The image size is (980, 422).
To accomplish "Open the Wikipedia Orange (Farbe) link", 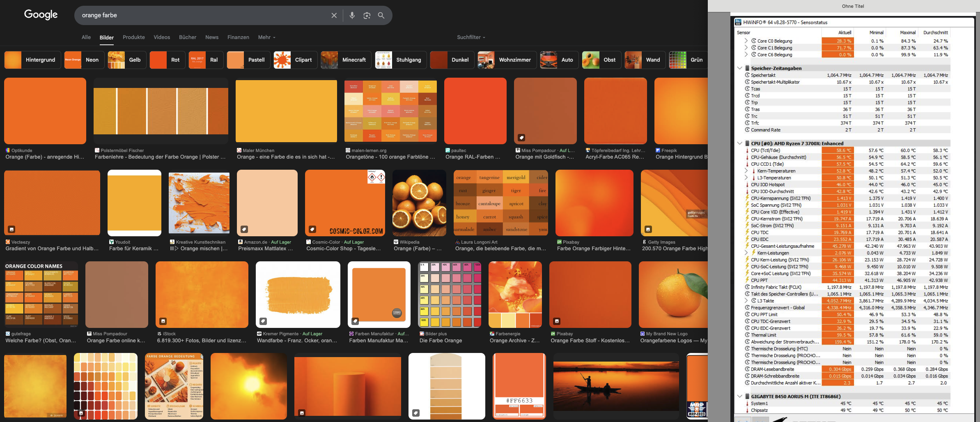I will [x=418, y=249].
